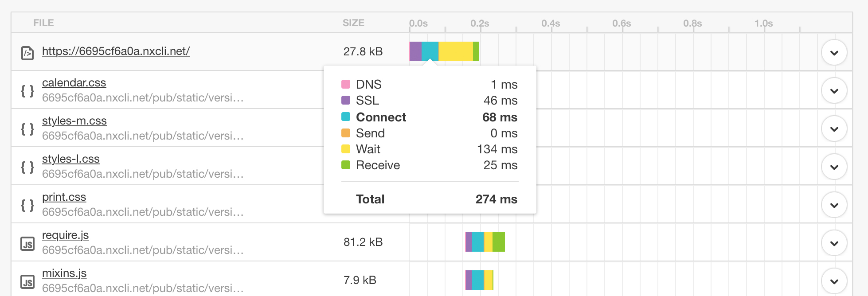Click the JS file icon beside mixins.js
Screen dimensions: 868x296
[x=27, y=282]
